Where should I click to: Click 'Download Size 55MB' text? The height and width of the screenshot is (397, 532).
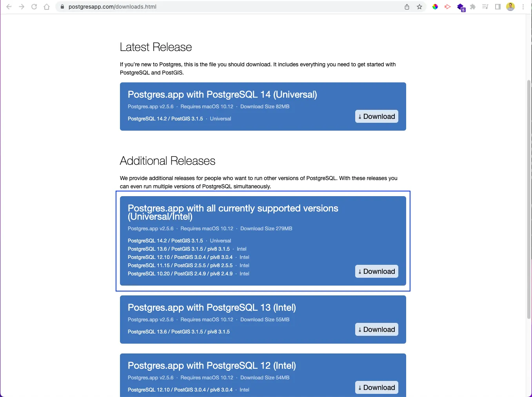pyautogui.click(x=265, y=320)
